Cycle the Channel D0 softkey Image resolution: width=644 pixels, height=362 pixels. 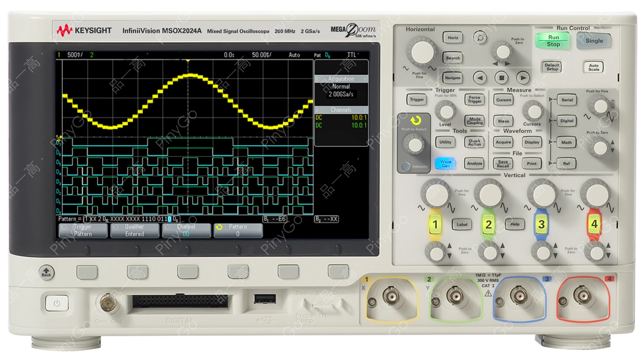point(186,230)
